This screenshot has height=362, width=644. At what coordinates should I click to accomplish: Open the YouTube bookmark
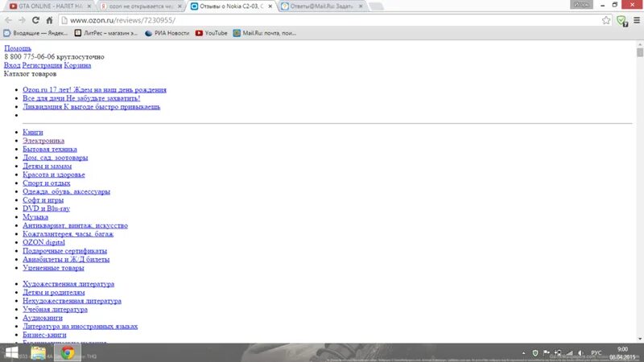coord(211,33)
